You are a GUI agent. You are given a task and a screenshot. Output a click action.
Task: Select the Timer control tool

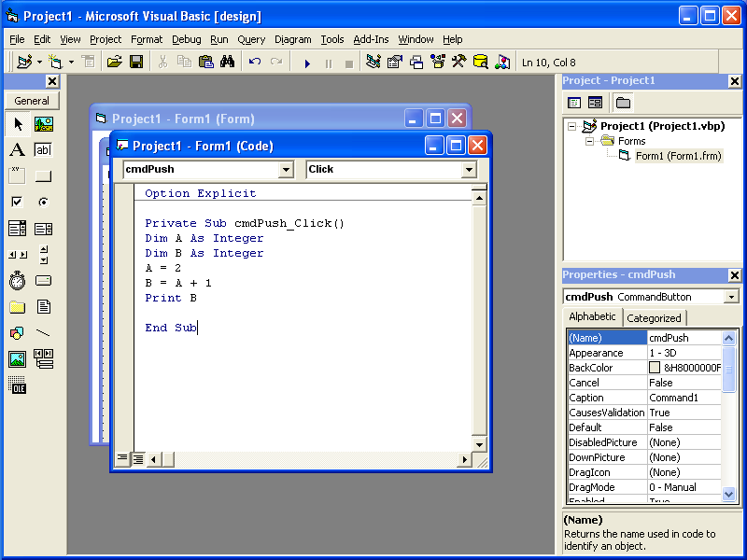coord(18,281)
